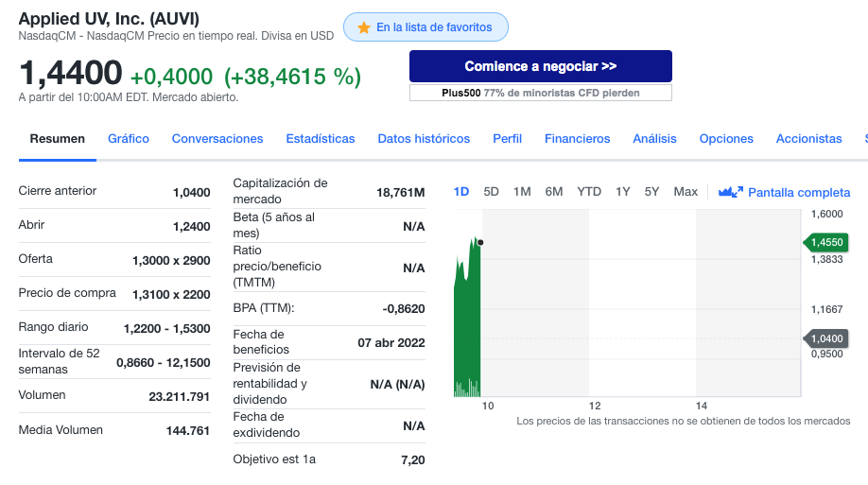Go to Opciones tab
Image resolution: width=868 pixels, height=485 pixels.
tap(726, 139)
